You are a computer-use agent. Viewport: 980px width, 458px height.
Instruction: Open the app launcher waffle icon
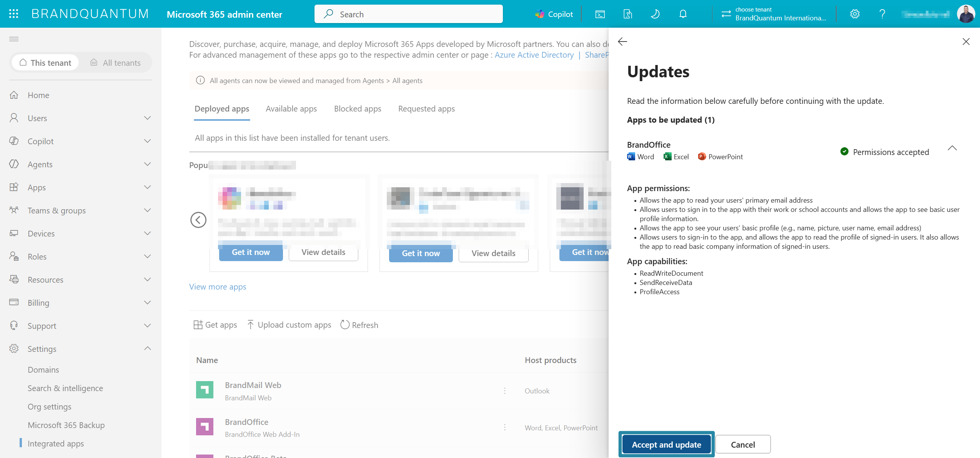pyautogui.click(x=14, y=14)
